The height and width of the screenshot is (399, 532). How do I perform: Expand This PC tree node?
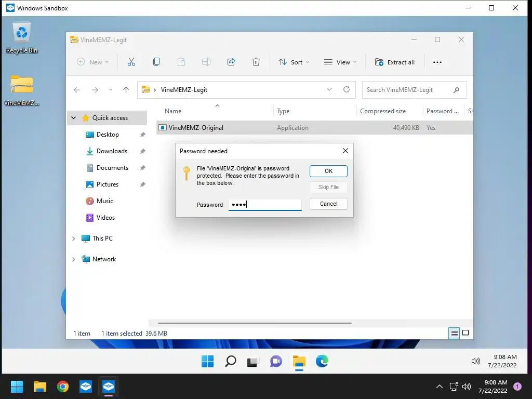74,238
